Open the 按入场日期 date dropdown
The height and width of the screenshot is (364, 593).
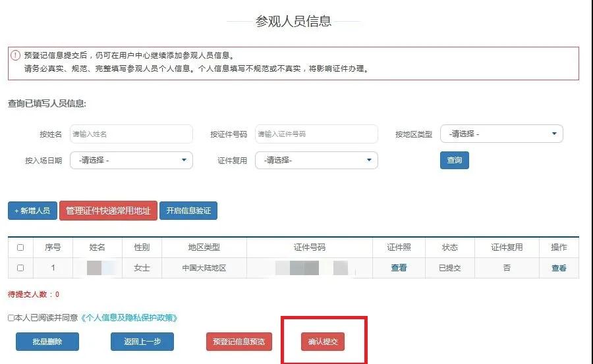pos(131,160)
